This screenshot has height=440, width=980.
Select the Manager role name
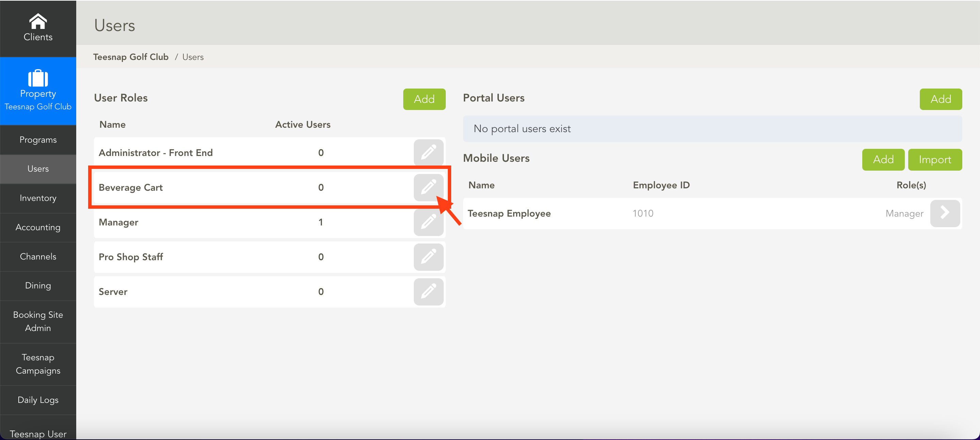pyautogui.click(x=118, y=222)
